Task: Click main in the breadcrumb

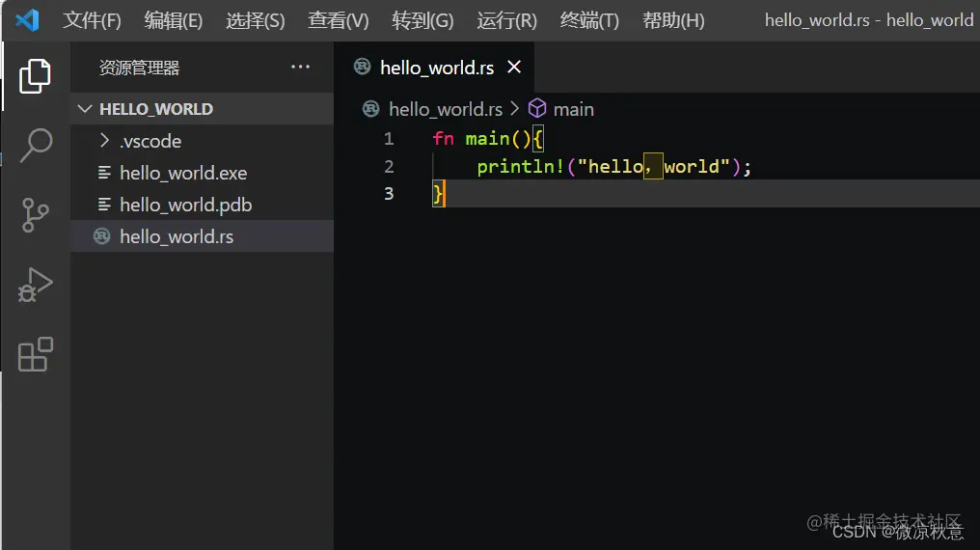Action: click(x=573, y=109)
